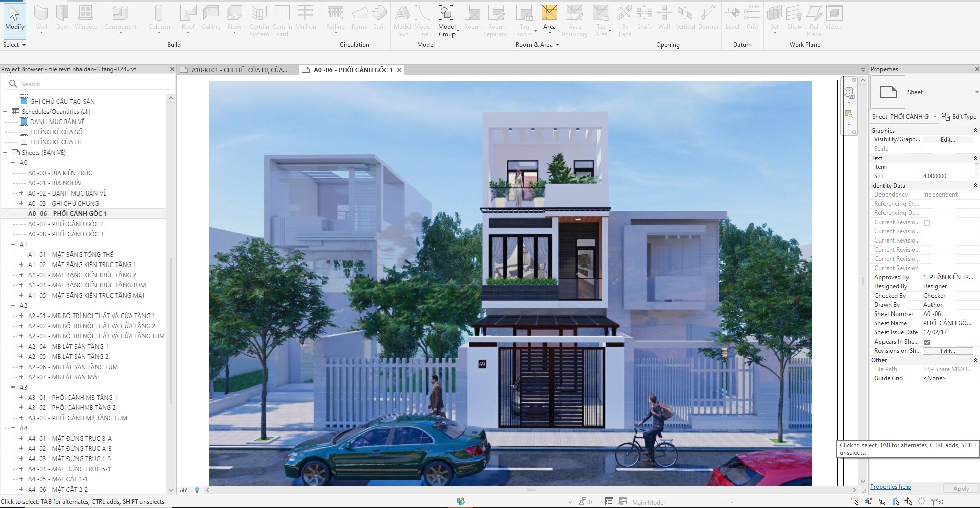Click the Curtain Grid tool
Screen dimensions: 980x508
[282, 20]
